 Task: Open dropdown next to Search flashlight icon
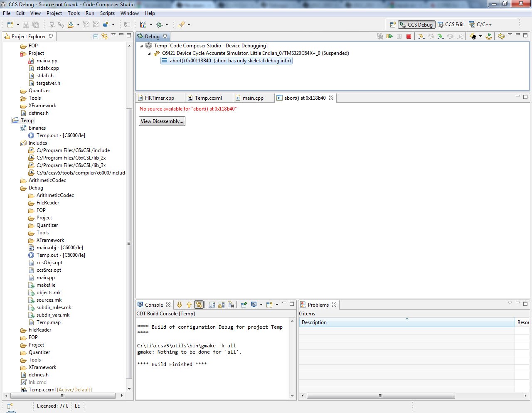[x=189, y=25]
